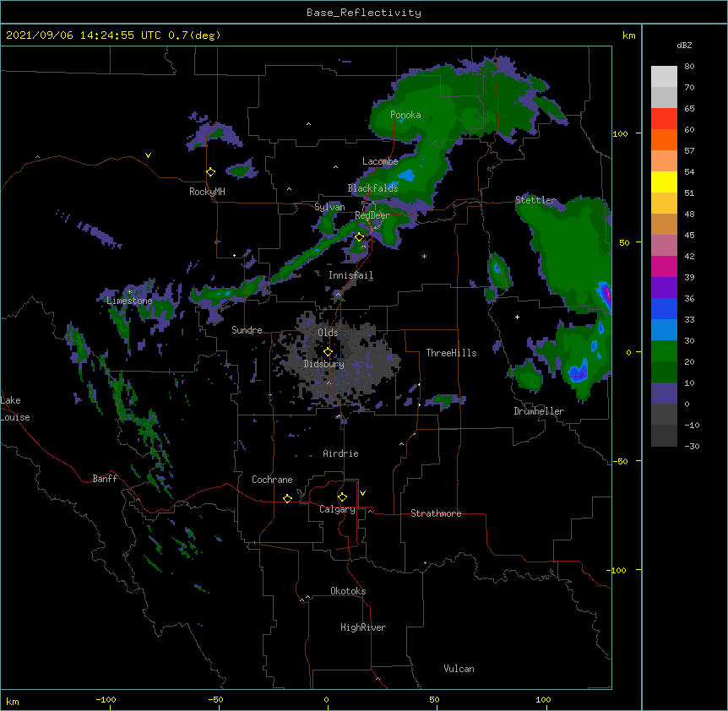Click the Blackfalds city label
The width and height of the screenshot is (728, 711).
coord(372,188)
